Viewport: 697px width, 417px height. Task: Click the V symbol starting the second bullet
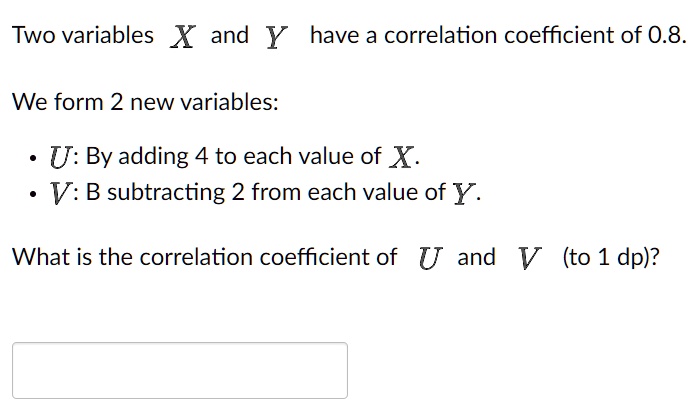tap(59, 193)
